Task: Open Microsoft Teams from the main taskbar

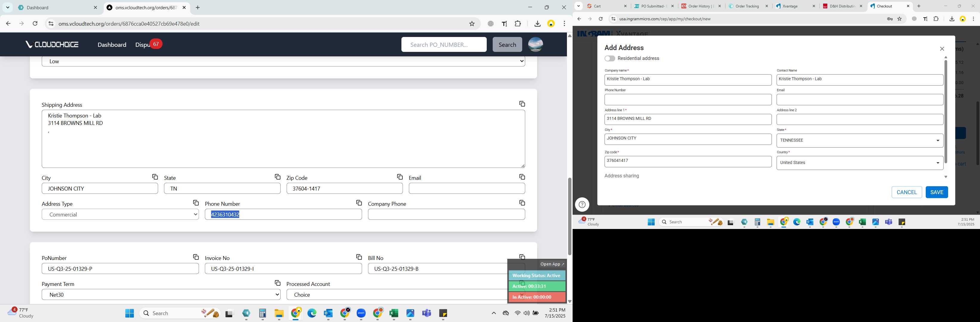Action: click(x=426, y=313)
